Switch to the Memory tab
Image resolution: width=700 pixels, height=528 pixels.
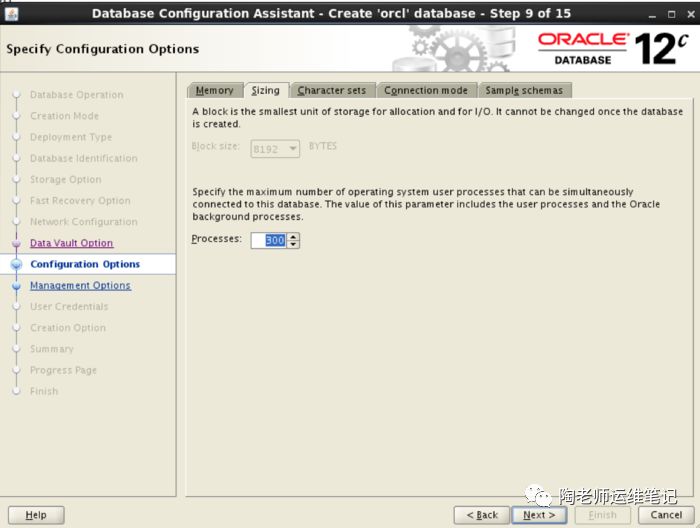[215, 90]
